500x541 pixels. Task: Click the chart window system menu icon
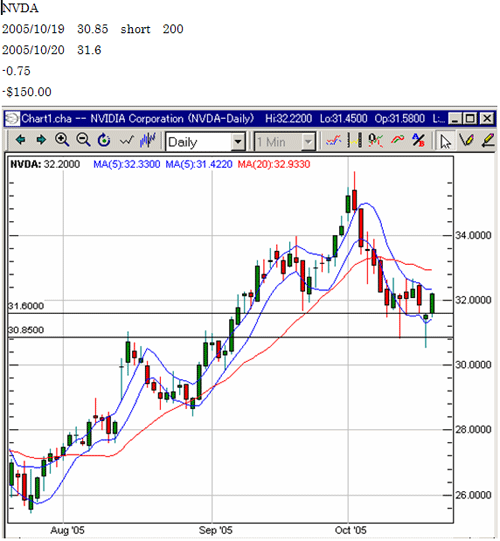point(11,119)
